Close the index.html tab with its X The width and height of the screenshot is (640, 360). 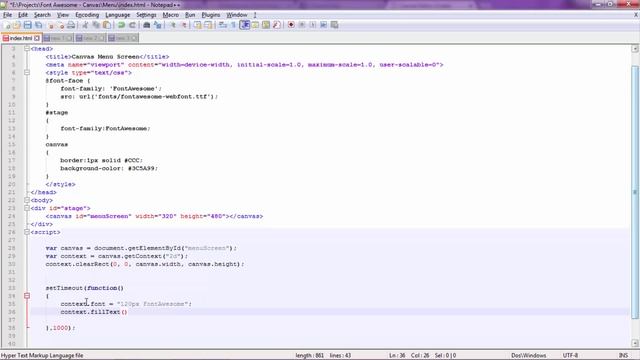[x=37, y=38]
